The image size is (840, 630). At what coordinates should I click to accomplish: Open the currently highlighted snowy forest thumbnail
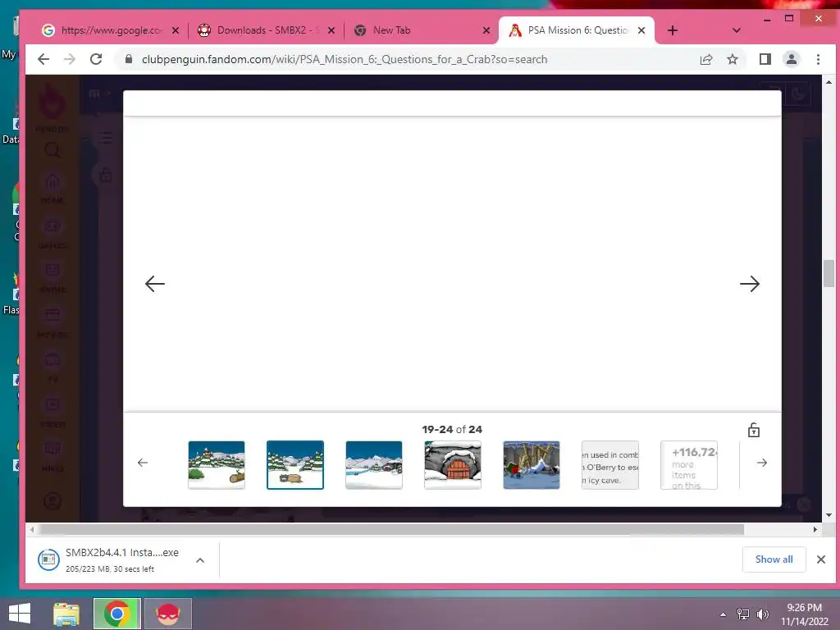coord(295,465)
